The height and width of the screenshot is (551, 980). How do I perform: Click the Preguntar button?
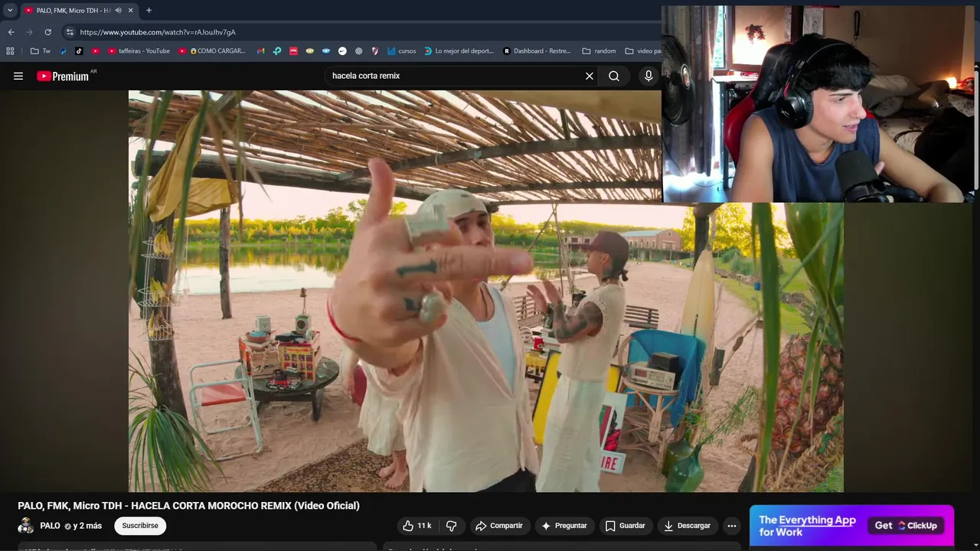564,526
